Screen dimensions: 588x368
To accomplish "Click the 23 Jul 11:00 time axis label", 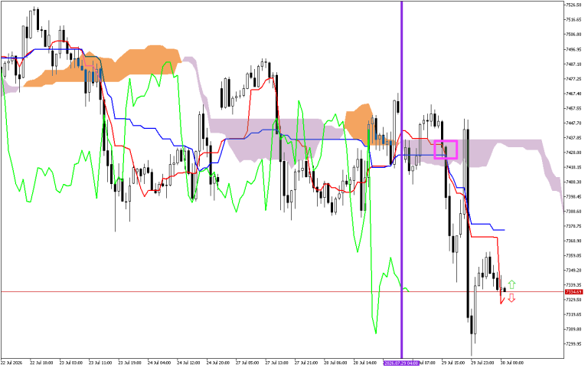I will click(x=100, y=363).
